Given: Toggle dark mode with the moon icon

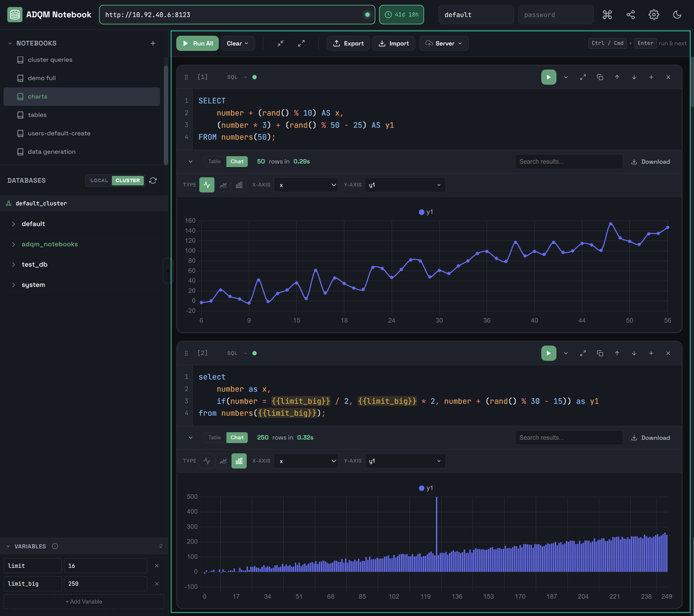Looking at the screenshot, I should click(677, 15).
